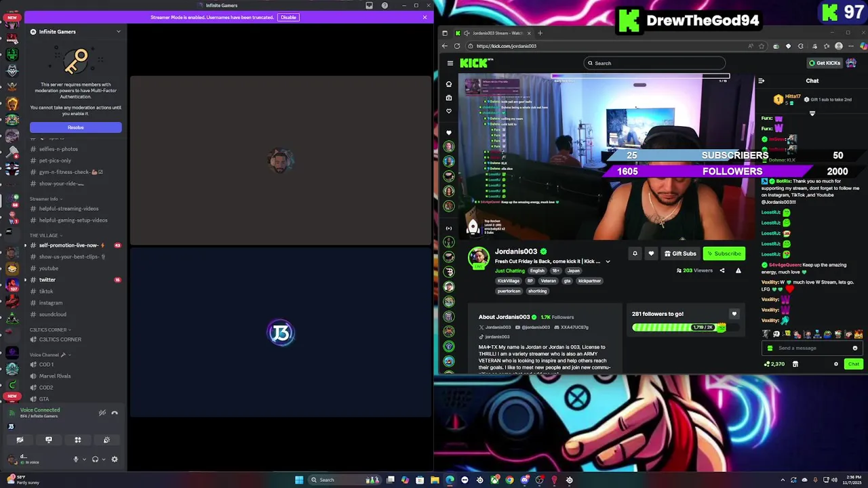Viewport: 868px width, 488px height.
Task: Collapse the C3LTICS CORNER category
Action: coord(50,330)
